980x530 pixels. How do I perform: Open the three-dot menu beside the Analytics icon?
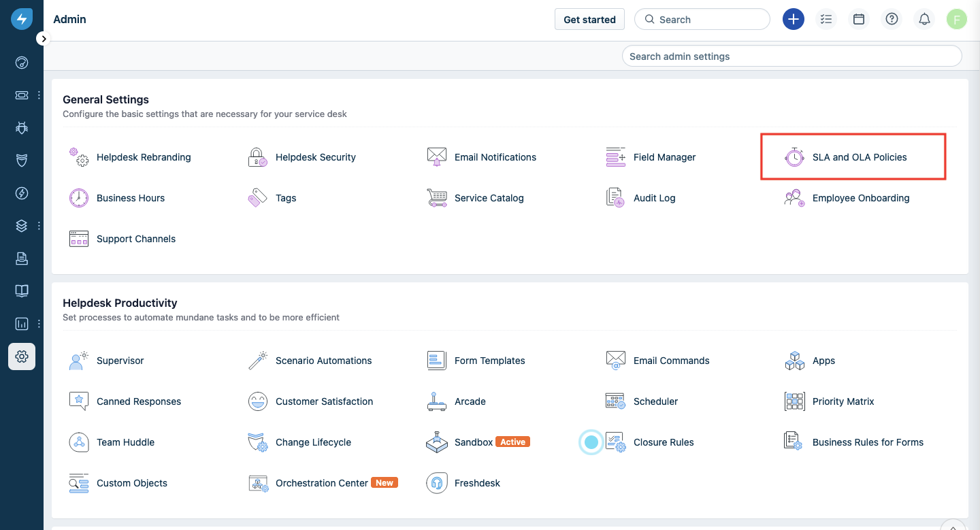tap(39, 324)
